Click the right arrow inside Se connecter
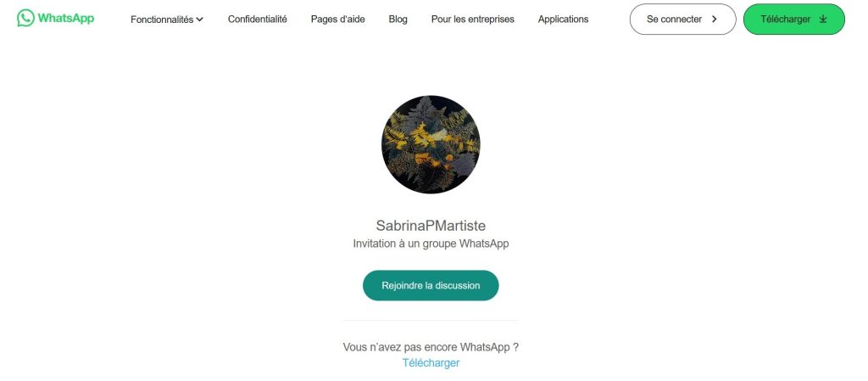 714,20
